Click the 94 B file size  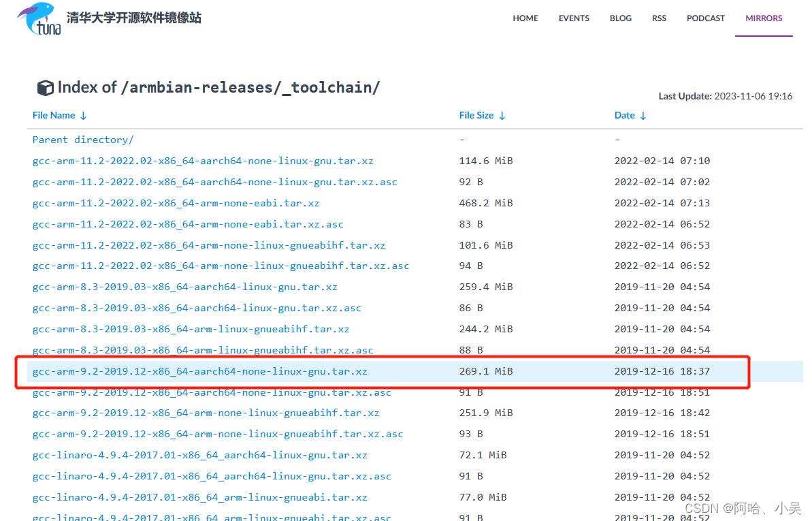(471, 266)
